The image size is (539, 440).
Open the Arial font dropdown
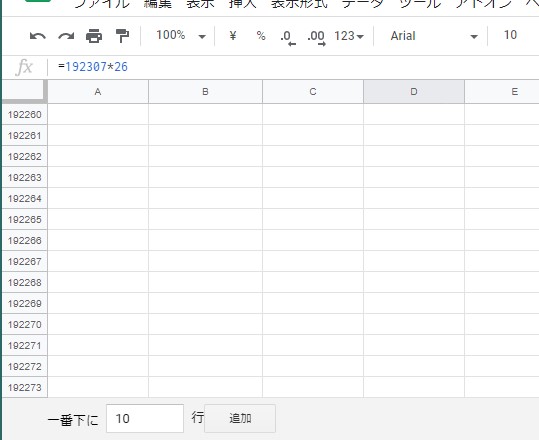[x=434, y=36]
